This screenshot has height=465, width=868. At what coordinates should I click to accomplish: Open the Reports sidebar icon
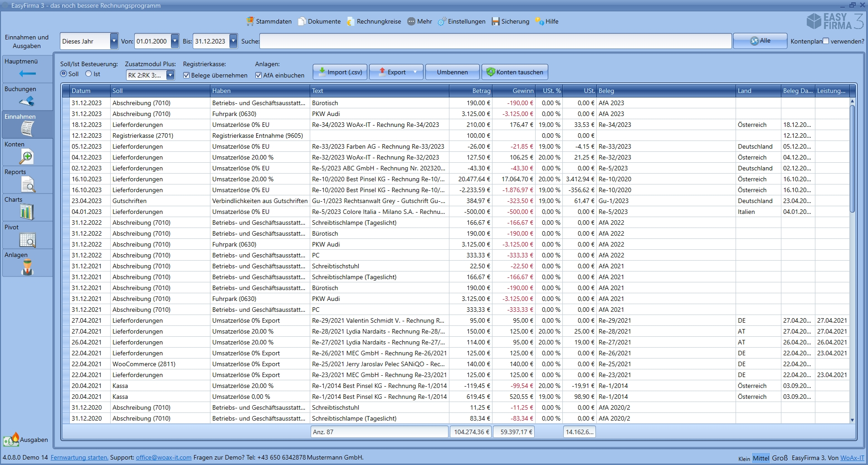pyautogui.click(x=28, y=184)
